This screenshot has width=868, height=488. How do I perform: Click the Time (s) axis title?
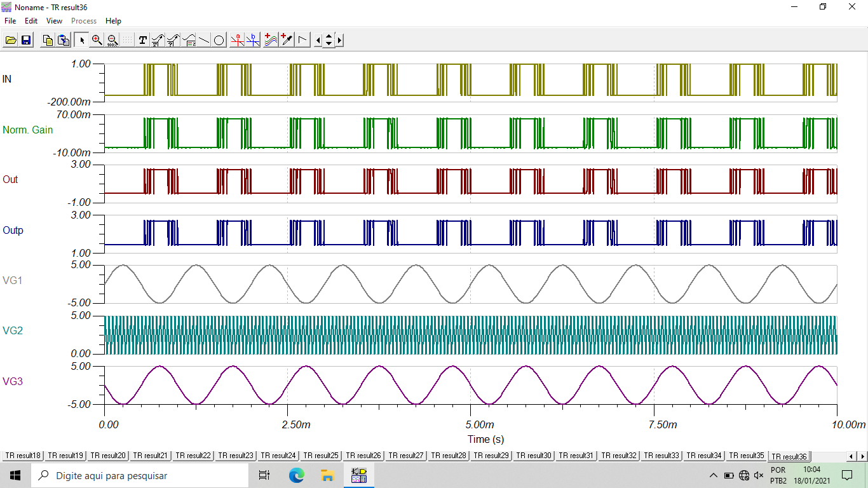pyautogui.click(x=485, y=439)
